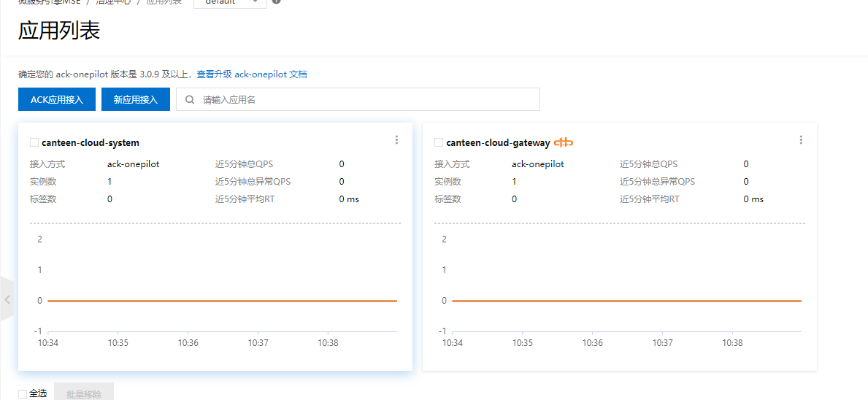Open more options for canteen-cloud-gateway card
868x400 pixels.
[801, 140]
